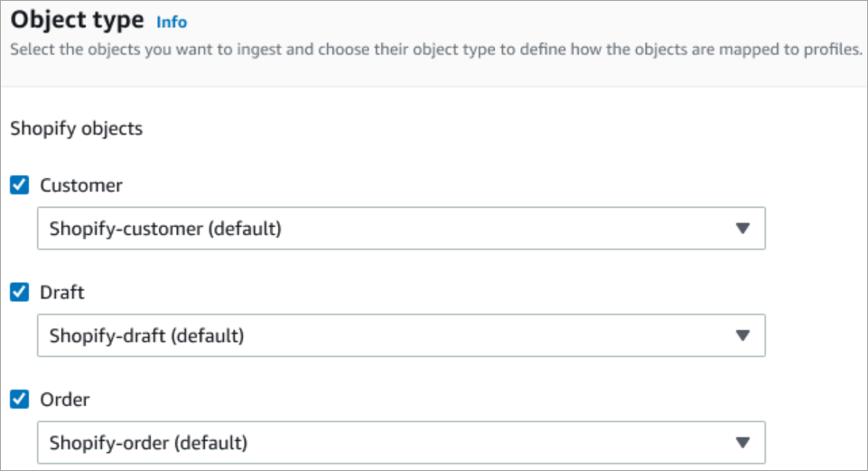
Task: Open the Info link beside Object type
Action: pos(172,21)
